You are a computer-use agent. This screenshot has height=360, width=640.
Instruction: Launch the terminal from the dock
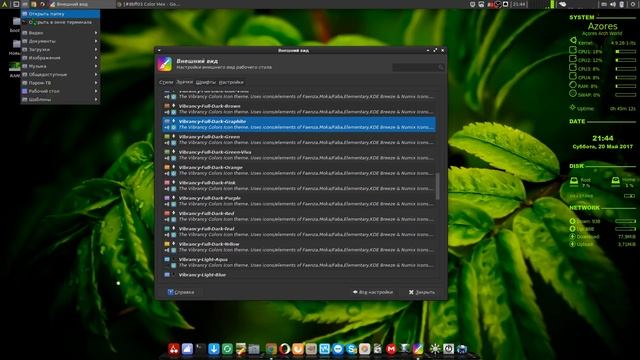click(x=200, y=349)
